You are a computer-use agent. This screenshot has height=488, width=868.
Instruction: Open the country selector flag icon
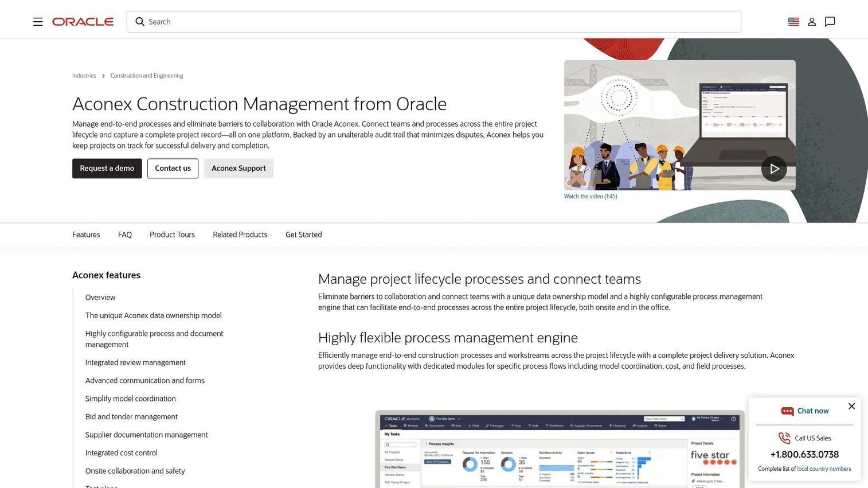(x=793, y=22)
